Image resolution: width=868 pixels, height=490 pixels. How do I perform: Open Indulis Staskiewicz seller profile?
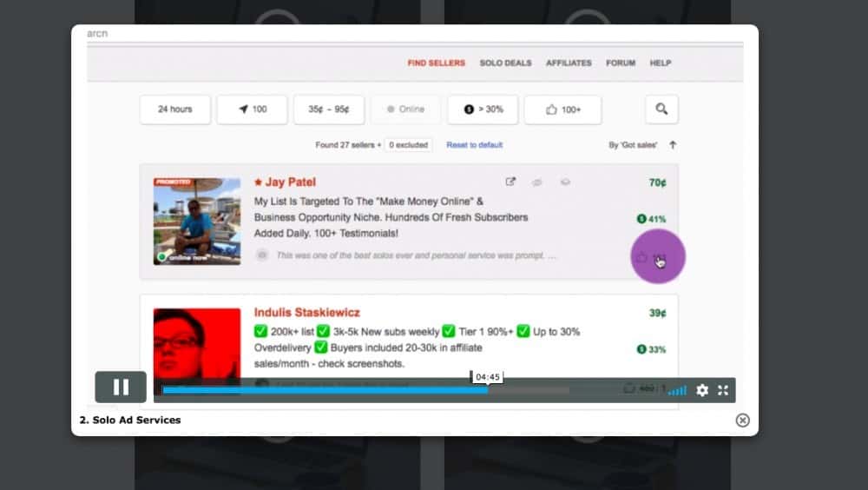click(307, 313)
